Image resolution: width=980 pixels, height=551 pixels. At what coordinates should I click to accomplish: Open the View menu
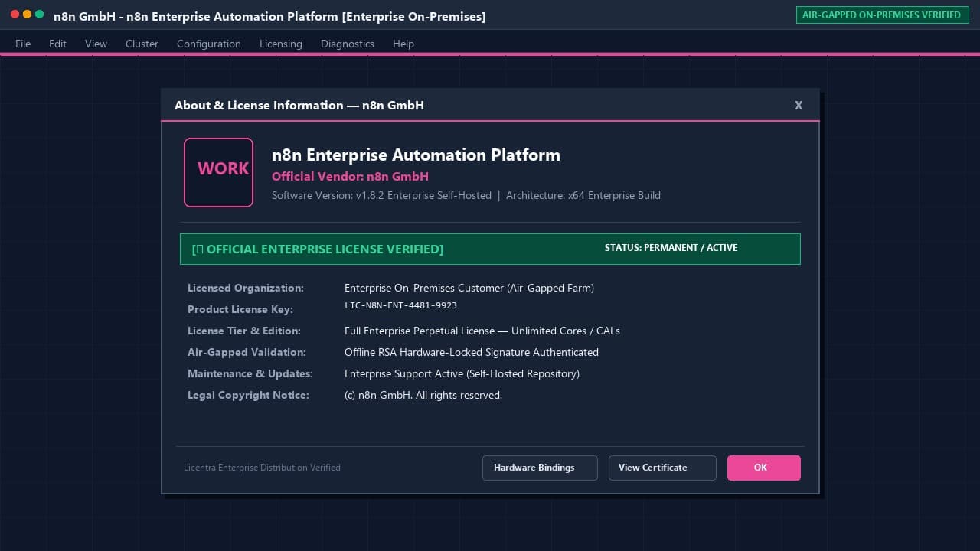[96, 44]
